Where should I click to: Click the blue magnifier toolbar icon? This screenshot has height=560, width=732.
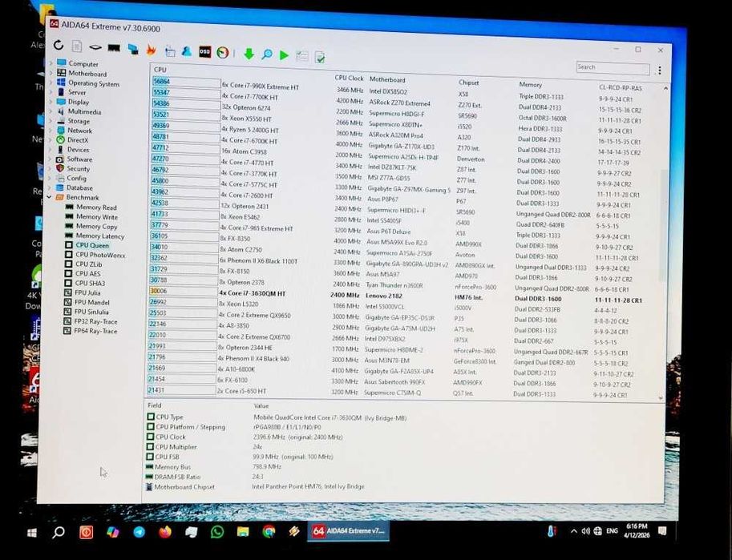(x=266, y=54)
